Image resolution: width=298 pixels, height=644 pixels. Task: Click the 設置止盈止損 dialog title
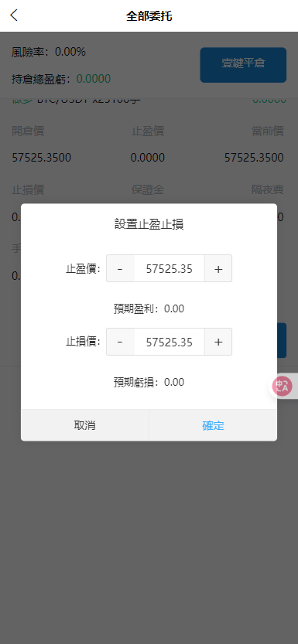point(149,225)
